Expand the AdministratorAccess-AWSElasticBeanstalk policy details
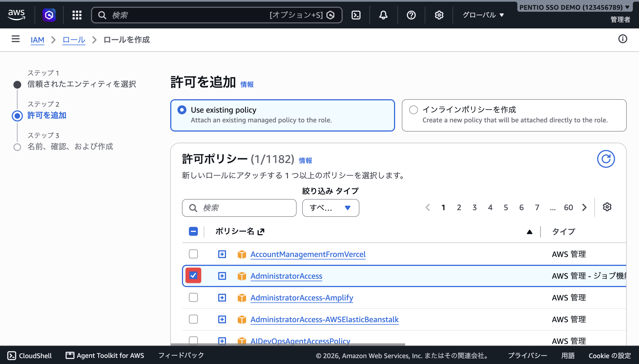639x364 pixels. click(222, 319)
